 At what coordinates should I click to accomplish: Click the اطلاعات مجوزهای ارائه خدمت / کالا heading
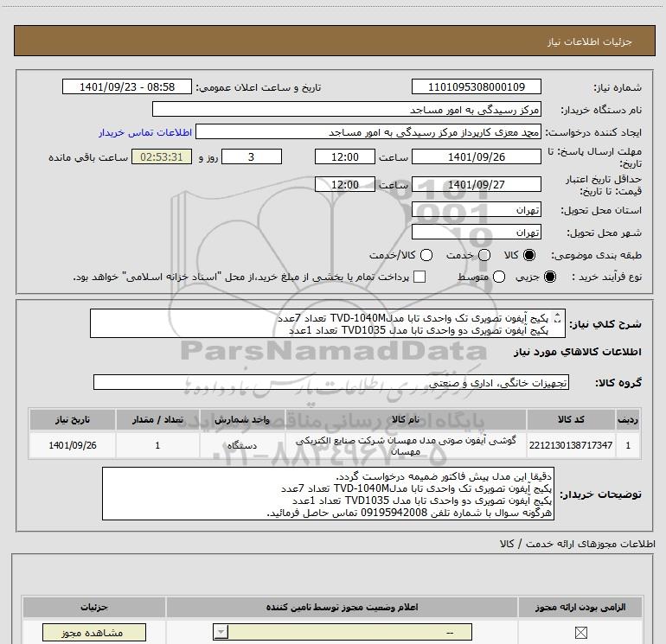[x=577, y=544]
